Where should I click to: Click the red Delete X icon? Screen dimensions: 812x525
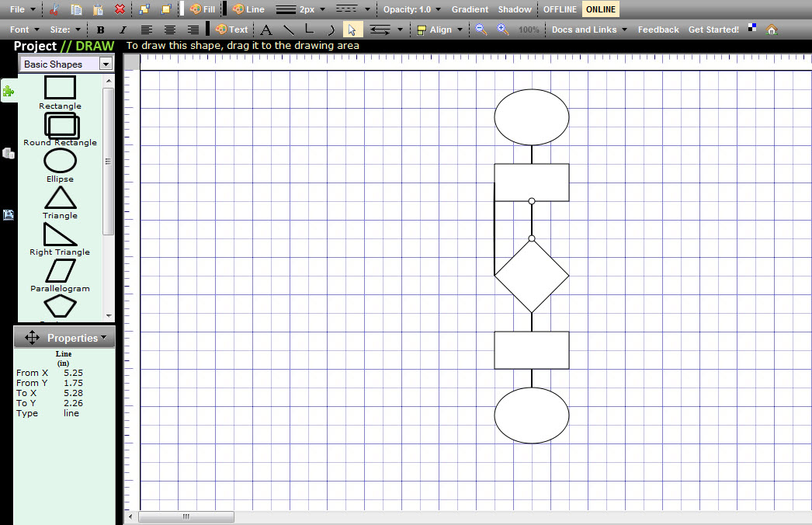tap(120, 9)
